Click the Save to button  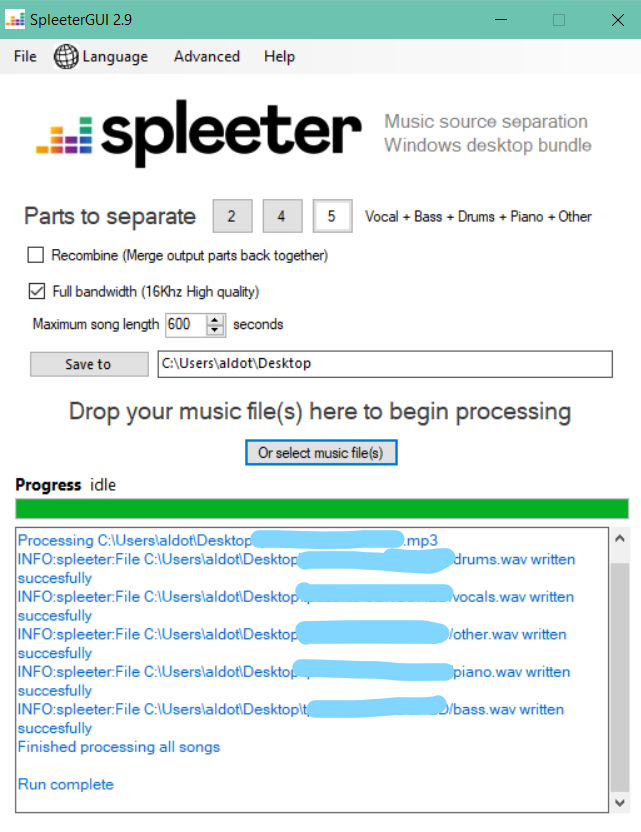click(88, 364)
